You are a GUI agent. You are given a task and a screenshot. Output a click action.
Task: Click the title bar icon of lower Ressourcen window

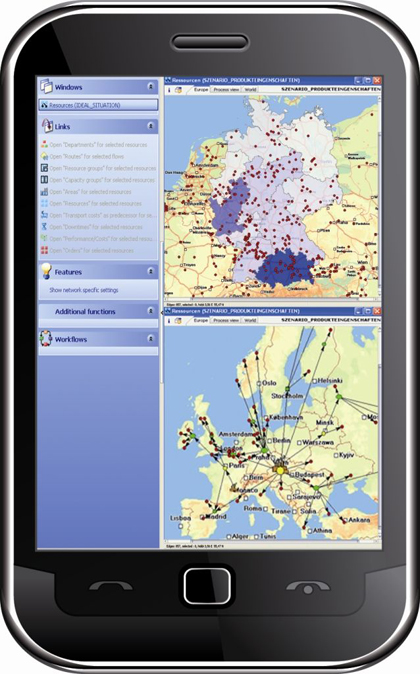168,311
